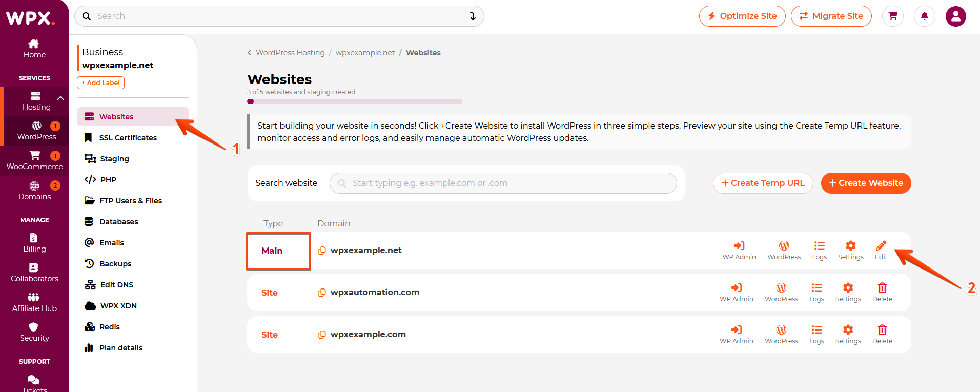980x392 pixels.
Task: Open Billing in sidebar
Action: click(x=34, y=243)
